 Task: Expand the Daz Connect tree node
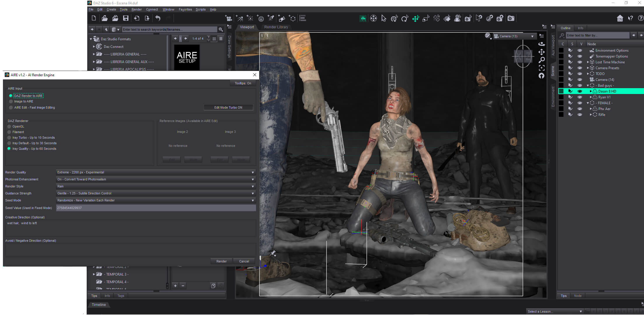[94, 46]
